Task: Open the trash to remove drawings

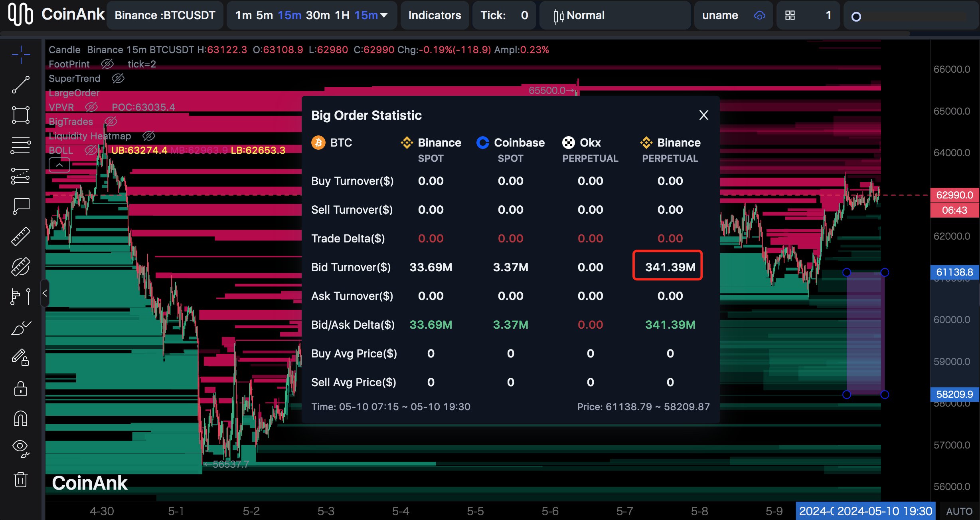Action: point(20,480)
